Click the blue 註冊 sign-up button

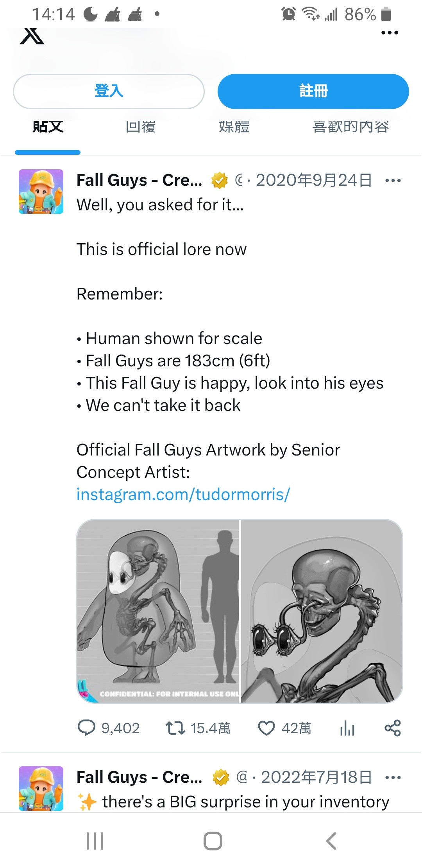coord(313,91)
